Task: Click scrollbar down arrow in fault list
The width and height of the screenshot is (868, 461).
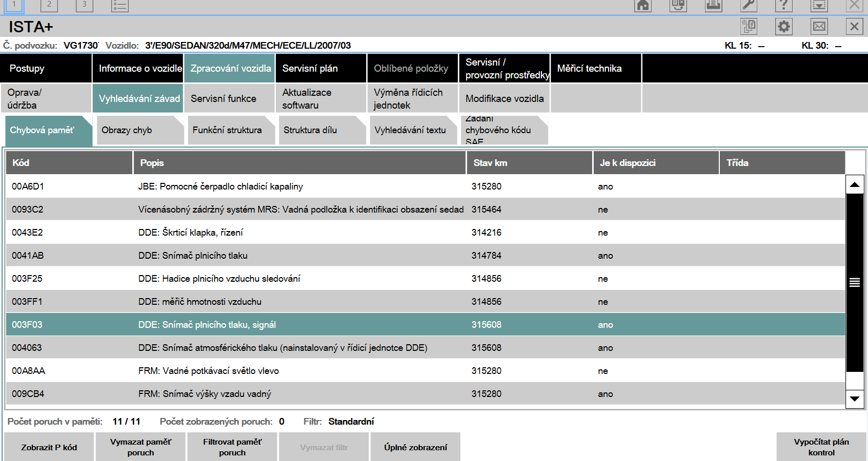Action: pos(854,399)
